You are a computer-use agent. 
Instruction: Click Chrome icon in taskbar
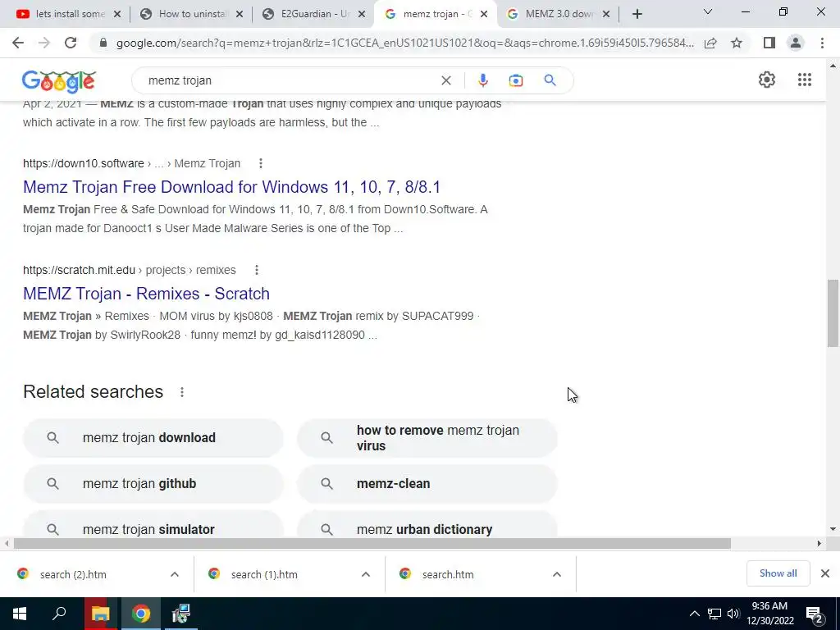coord(141,614)
